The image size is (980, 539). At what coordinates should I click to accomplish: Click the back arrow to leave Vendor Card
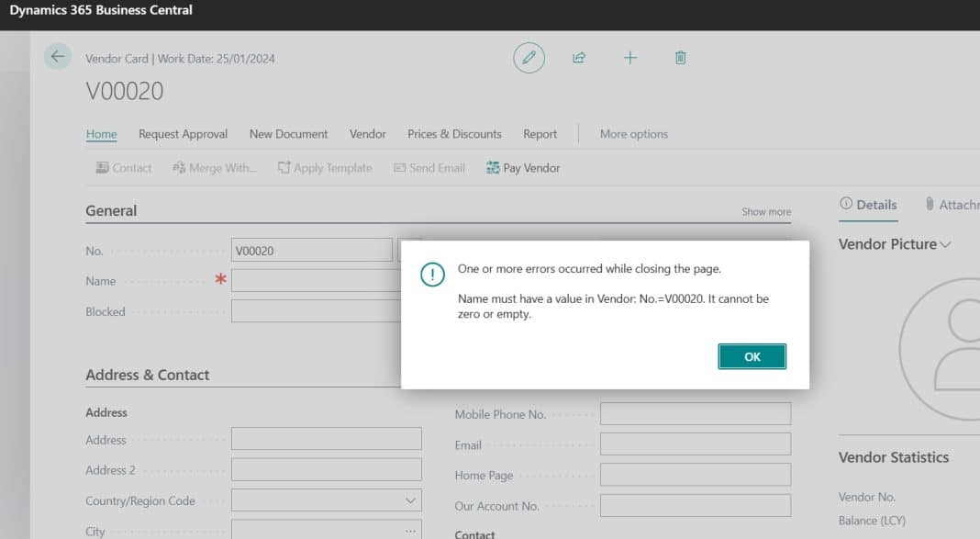pos(57,56)
